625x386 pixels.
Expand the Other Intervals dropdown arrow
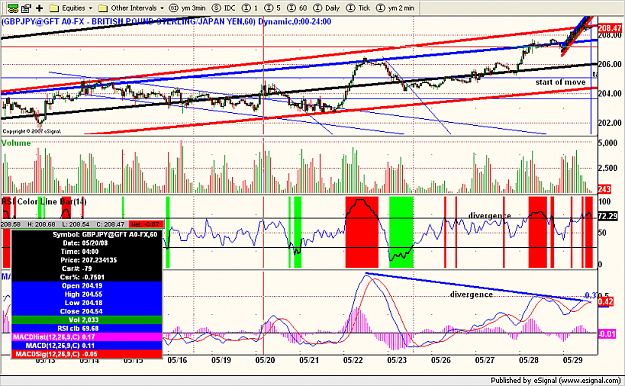coord(162,8)
